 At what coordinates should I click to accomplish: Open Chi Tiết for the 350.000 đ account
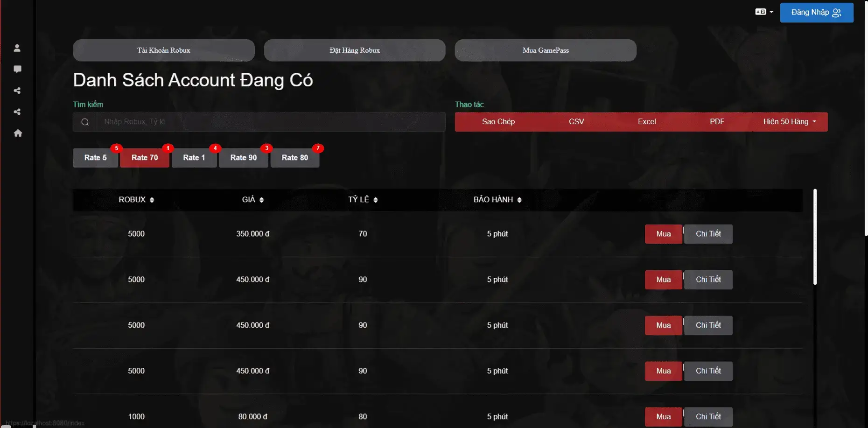708,234
